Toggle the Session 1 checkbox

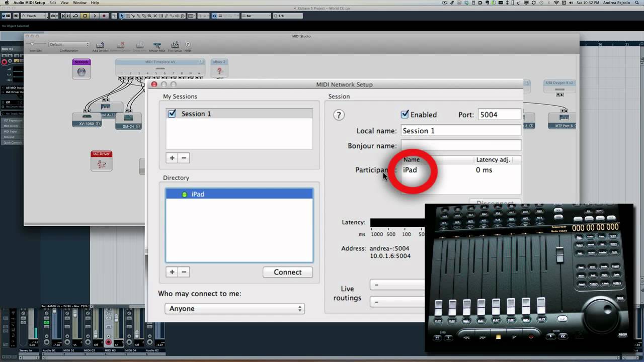pyautogui.click(x=172, y=114)
